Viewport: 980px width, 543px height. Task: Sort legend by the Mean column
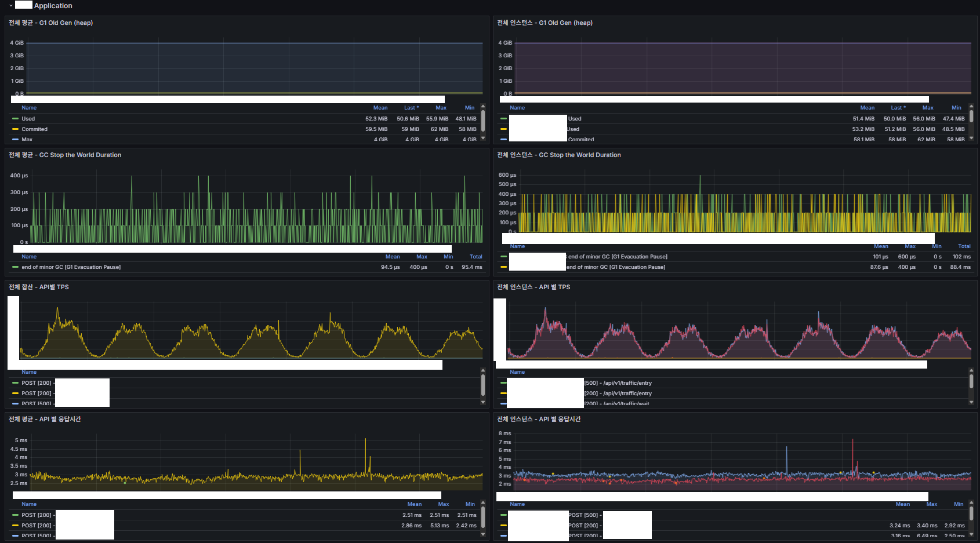tap(380, 107)
